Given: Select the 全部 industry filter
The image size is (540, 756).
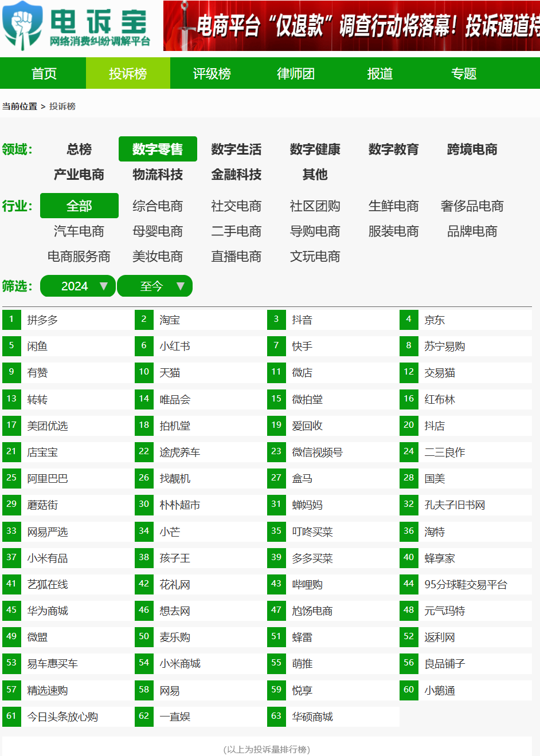Looking at the screenshot, I should tap(79, 206).
